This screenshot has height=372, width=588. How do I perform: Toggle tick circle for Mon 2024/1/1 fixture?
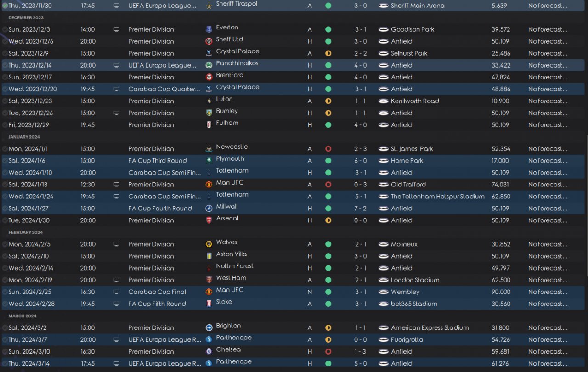(5, 149)
